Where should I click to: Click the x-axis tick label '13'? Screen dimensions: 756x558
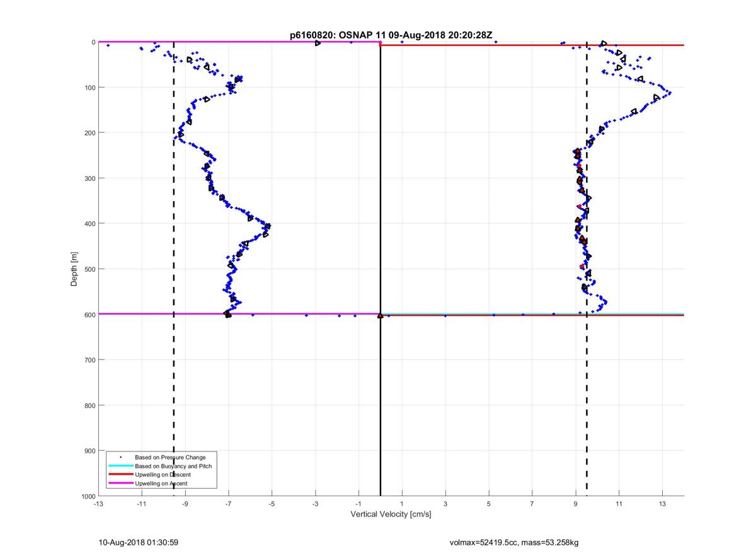(x=662, y=504)
